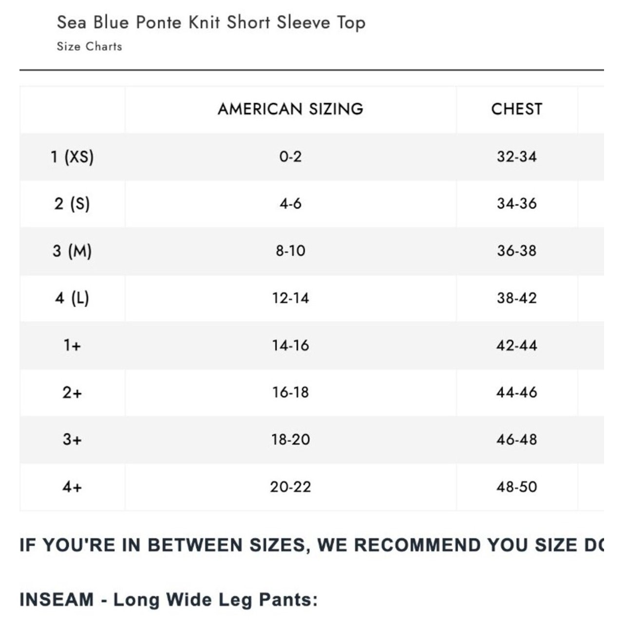Click the INSEAM Long Wide Leg Pants heading
The height and width of the screenshot is (644, 644).
[x=169, y=600]
